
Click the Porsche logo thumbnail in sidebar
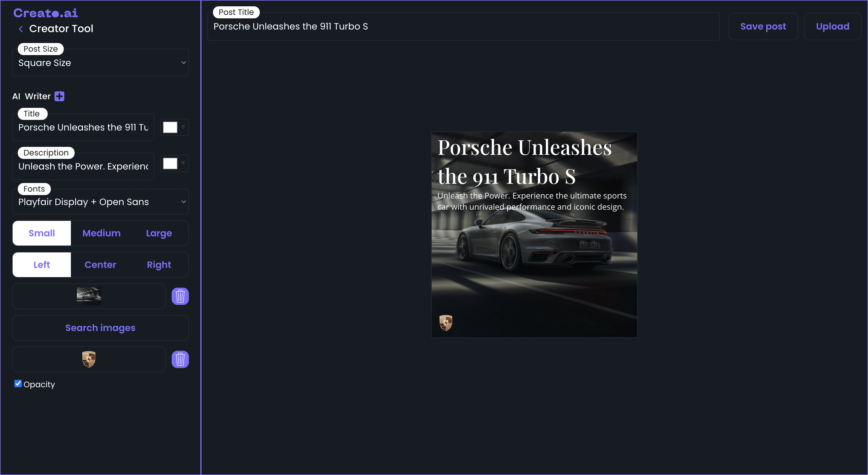point(89,359)
